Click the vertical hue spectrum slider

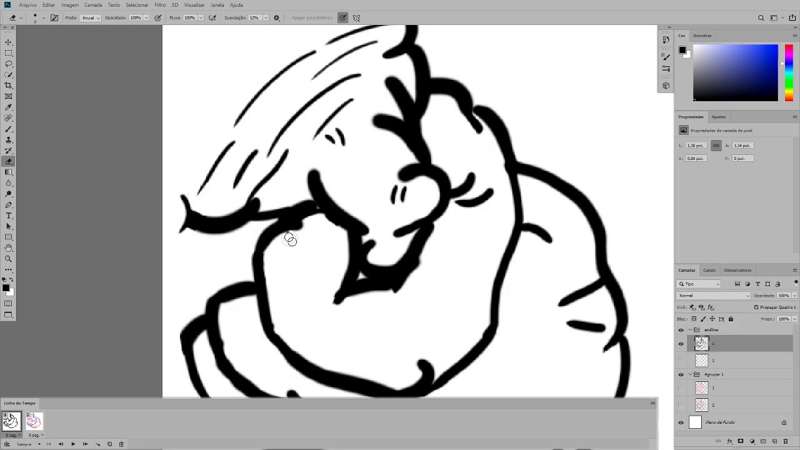click(x=789, y=72)
